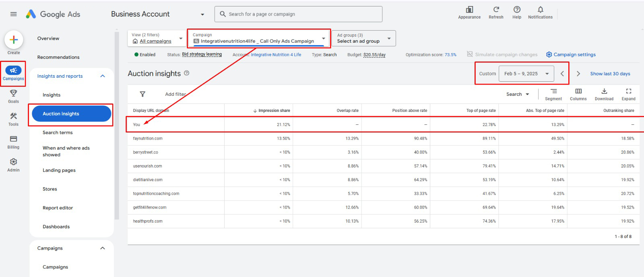Open the Notifications bell
Viewport: 644px width, 277px height.
540,12
